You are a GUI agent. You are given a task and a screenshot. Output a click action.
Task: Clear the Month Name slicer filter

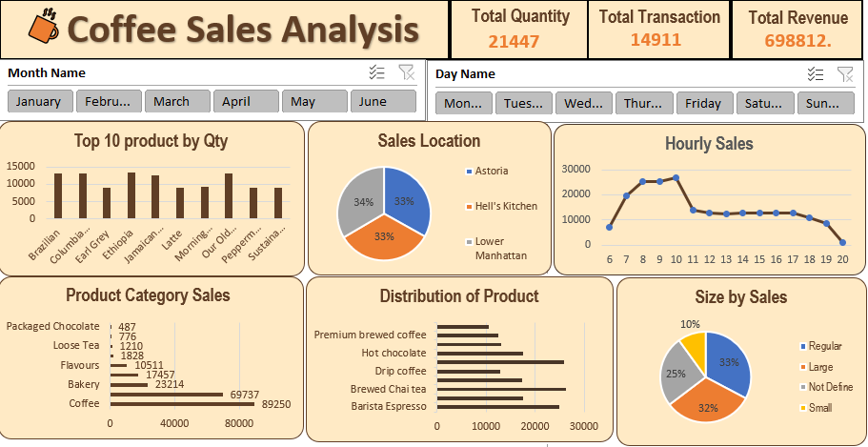(x=406, y=72)
